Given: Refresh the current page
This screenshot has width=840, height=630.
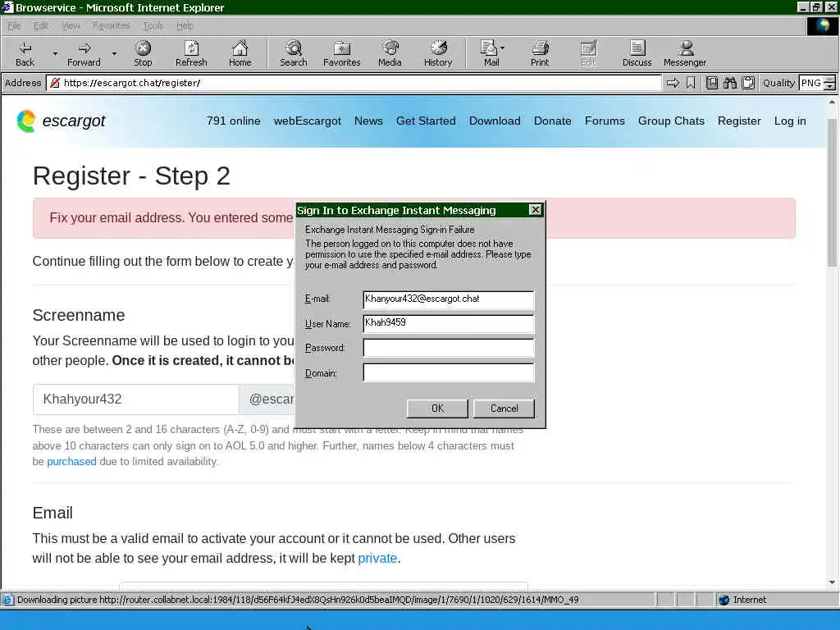Looking at the screenshot, I should coord(191,53).
